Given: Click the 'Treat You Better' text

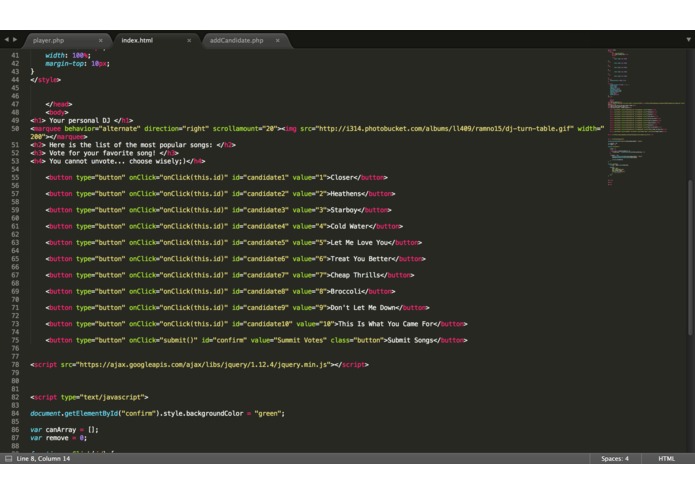Looking at the screenshot, I should pos(361,259).
